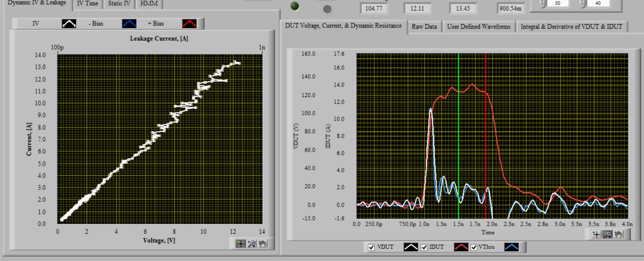This screenshot has width=644, height=261.
Task: Click the 900.54m readout field
Action: [x=510, y=8]
